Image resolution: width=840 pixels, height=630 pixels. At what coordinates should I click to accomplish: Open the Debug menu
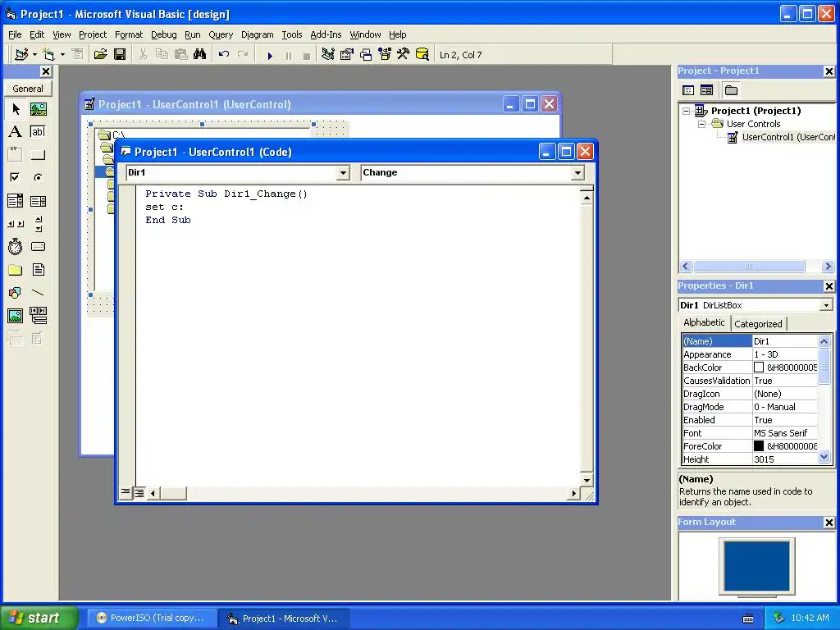tap(163, 34)
